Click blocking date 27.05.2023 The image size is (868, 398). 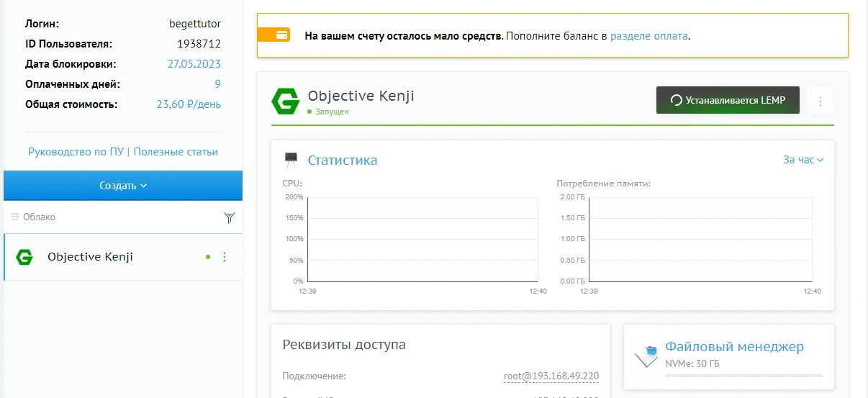point(194,64)
